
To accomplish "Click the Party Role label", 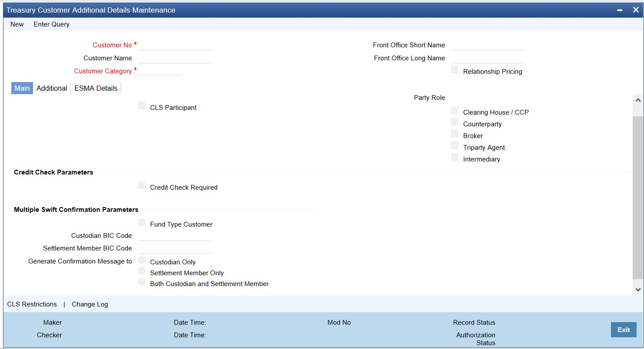I will pos(429,98).
